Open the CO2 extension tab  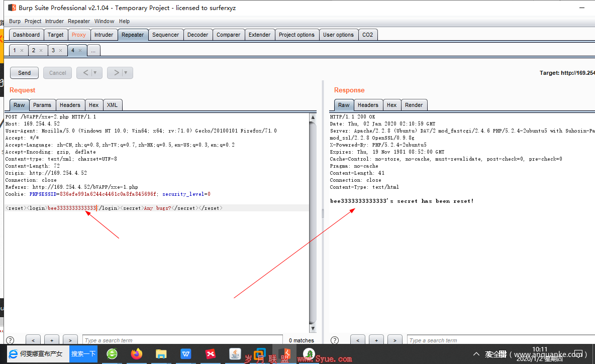pos(368,35)
